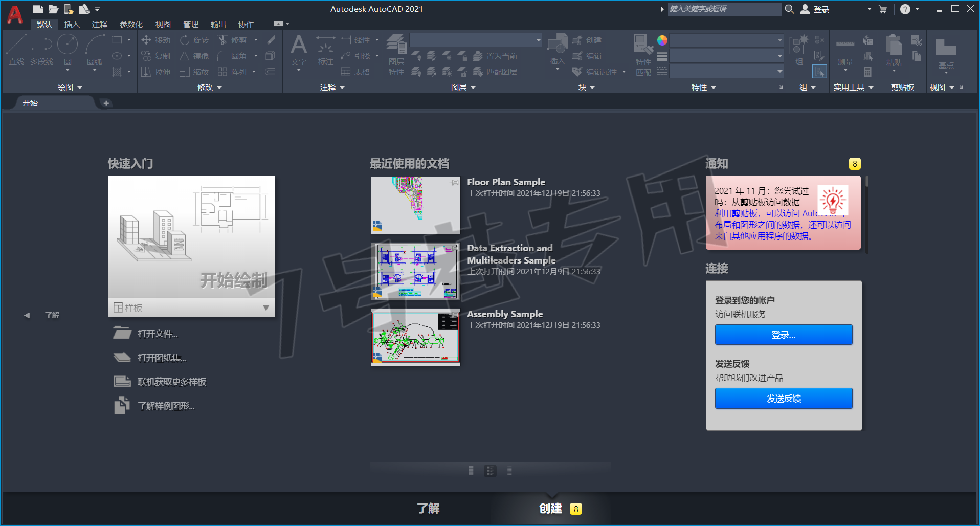This screenshot has width=980, height=526.
Task: Click the Mirror (镜像) tool
Action: 194,56
